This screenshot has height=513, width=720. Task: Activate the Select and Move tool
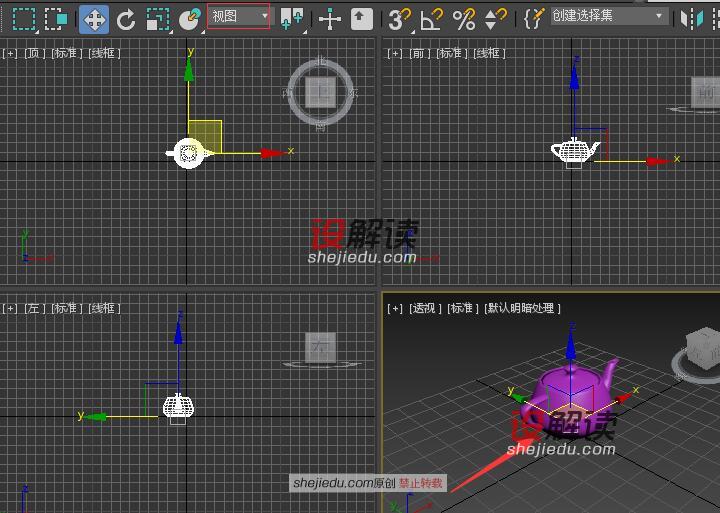[x=94, y=19]
